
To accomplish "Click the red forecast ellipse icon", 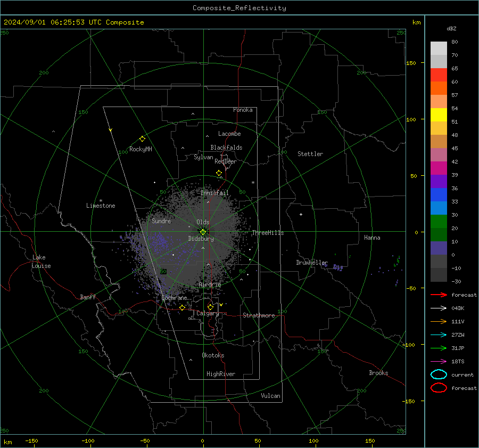I will click(x=439, y=388).
